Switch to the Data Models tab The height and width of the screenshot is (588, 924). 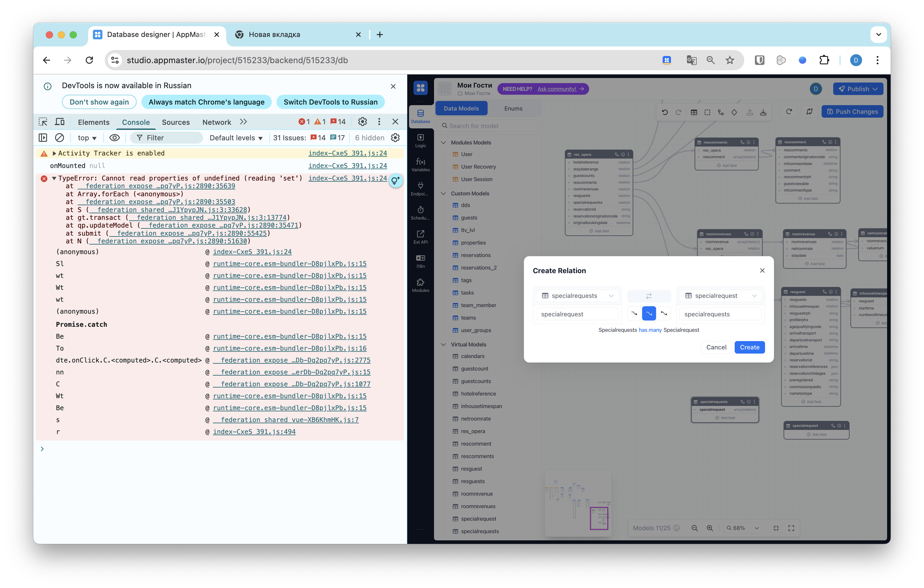point(461,108)
